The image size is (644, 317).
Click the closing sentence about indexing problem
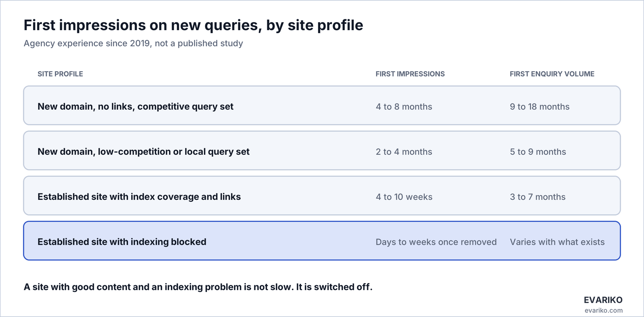point(198,287)
